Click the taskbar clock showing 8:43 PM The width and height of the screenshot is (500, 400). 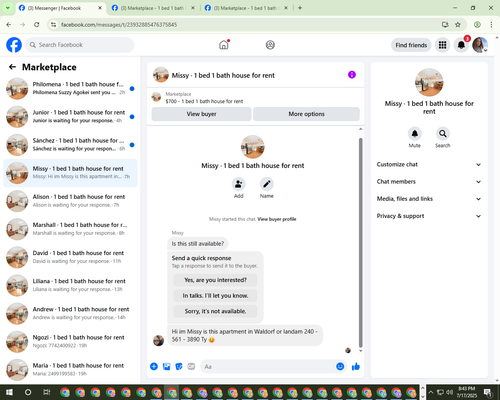(466, 392)
